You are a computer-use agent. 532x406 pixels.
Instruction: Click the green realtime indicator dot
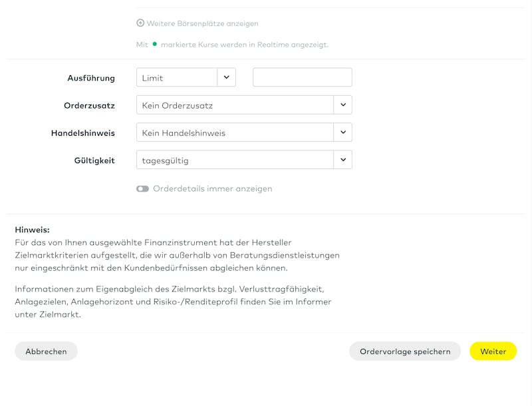tap(155, 44)
